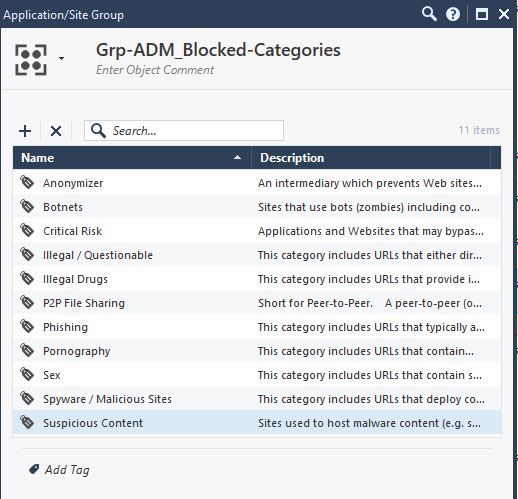Edit the group name Grp-ADM_Blocked-Categories

pyautogui.click(x=218, y=50)
